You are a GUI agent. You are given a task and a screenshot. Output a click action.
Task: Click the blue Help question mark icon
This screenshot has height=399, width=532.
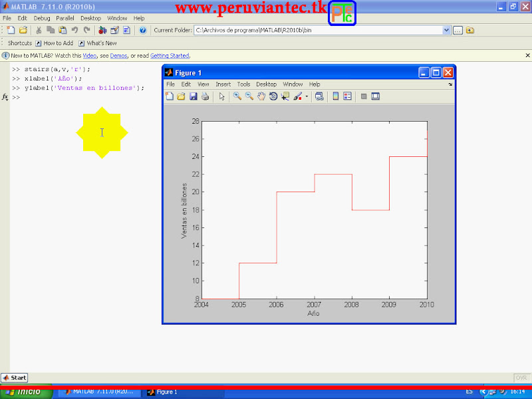click(x=143, y=30)
